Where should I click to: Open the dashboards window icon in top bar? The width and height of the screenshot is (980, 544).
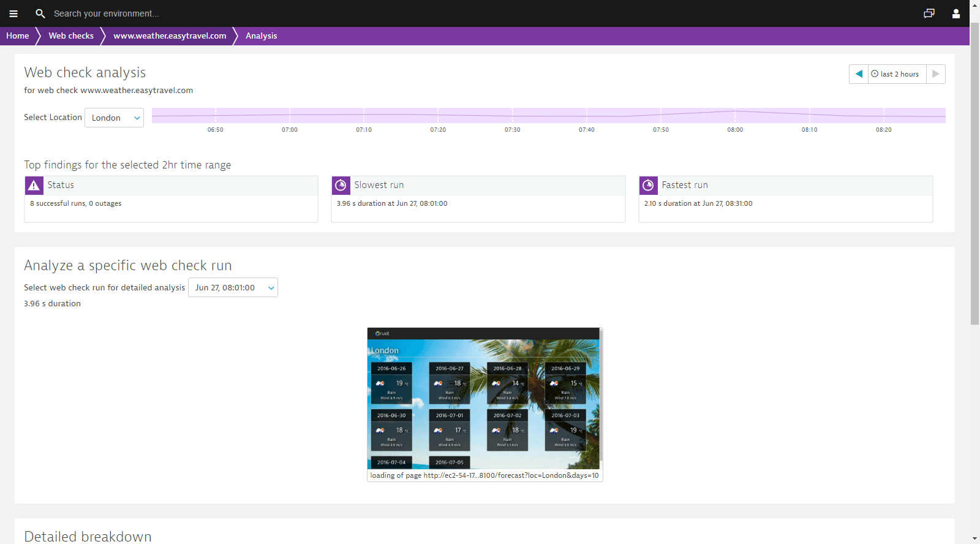point(929,13)
